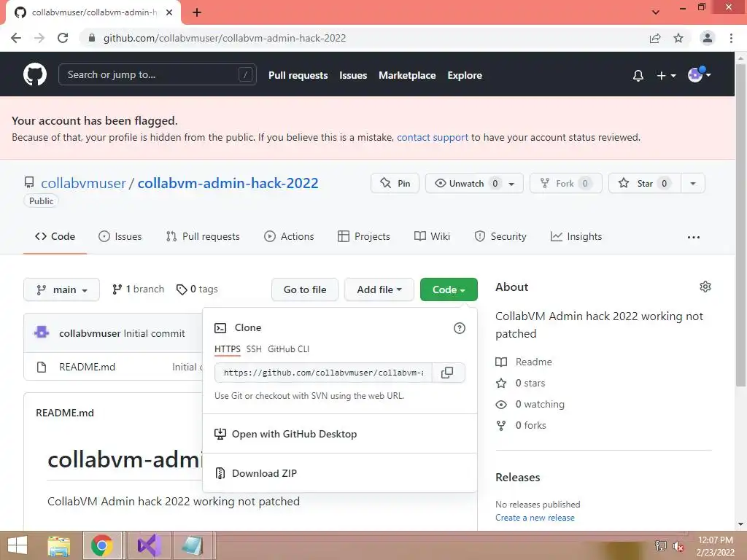Open a new browser tab
This screenshot has width=747, height=560.
click(197, 12)
